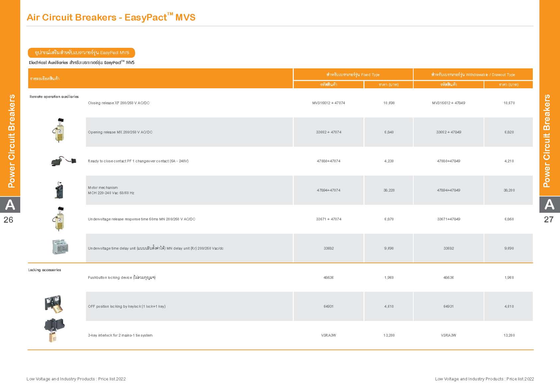The width and height of the screenshot is (560, 392).
Task: Click the Pushbutton locking device description
Action: (122, 277)
